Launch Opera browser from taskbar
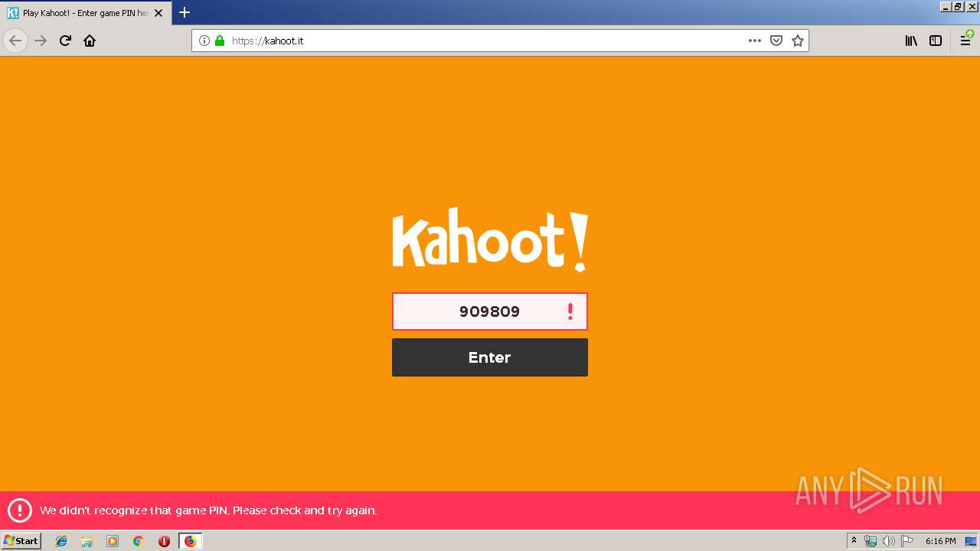 pyautogui.click(x=164, y=541)
